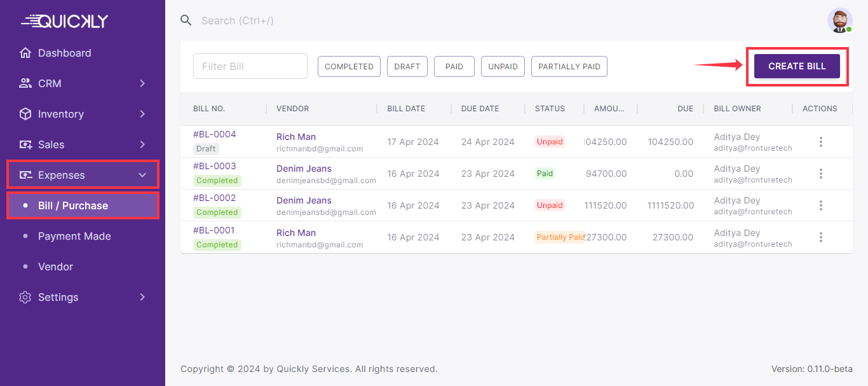The image size is (868, 386).
Task: Enable the PARTIALLY PAID filter chip
Action: (x=569, y=67)
